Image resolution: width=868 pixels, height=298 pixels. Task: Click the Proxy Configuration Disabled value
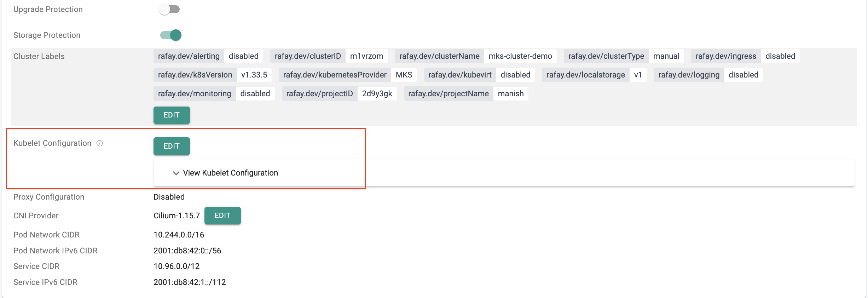(x=169, y=197)
